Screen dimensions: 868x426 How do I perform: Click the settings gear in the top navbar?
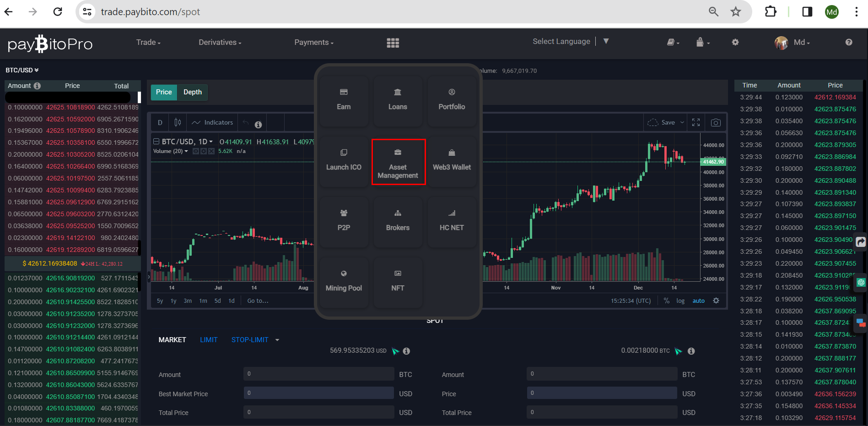coord(735,42)
